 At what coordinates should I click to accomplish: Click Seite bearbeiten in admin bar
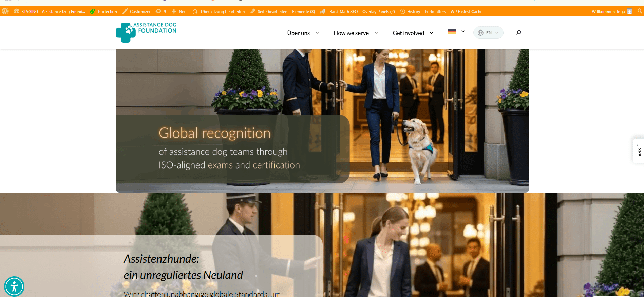tap(269, 11)
